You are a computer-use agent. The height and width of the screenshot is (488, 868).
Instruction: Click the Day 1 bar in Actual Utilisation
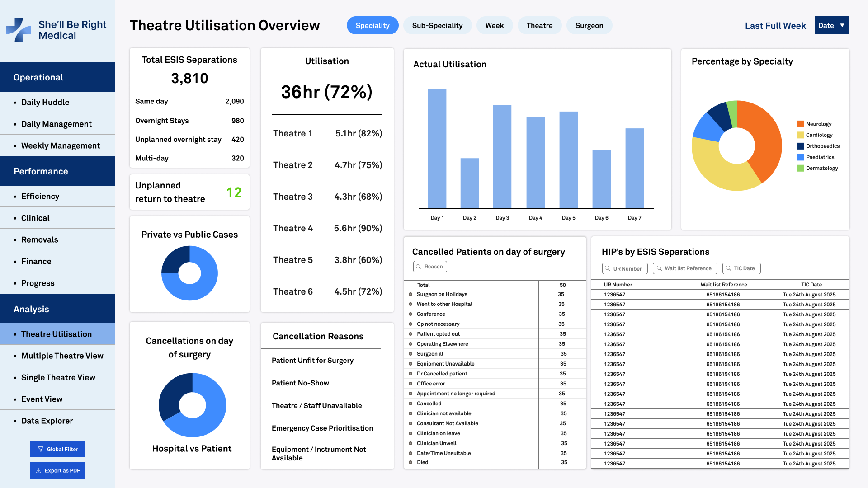pos(437,149)
